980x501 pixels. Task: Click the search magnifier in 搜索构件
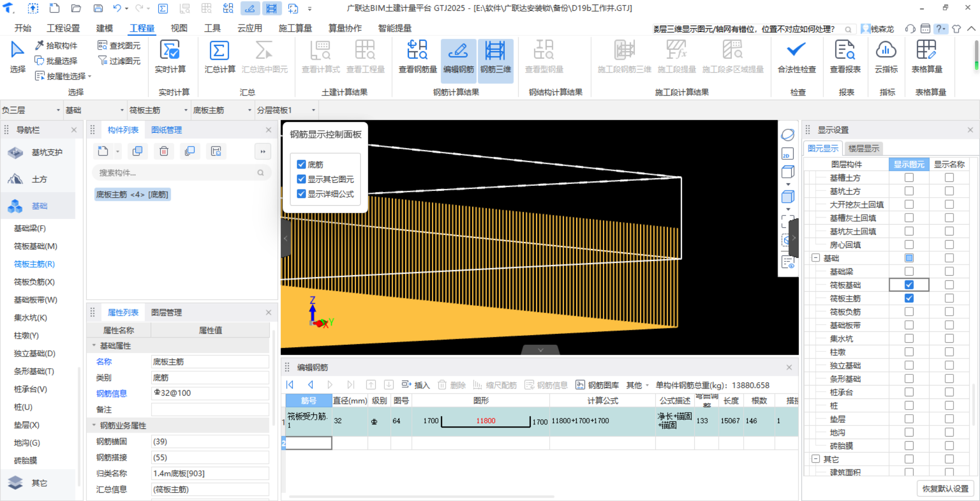[x=261, y=173]
